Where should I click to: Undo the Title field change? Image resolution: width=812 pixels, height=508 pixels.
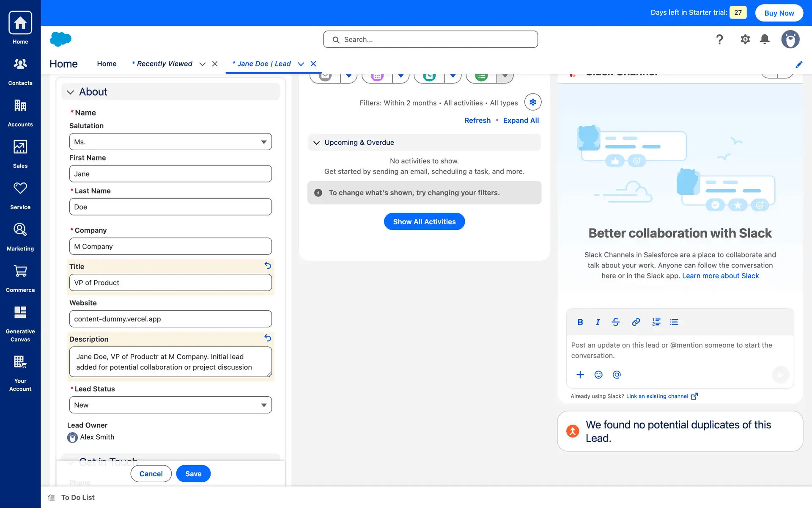[x=268, y=265]
